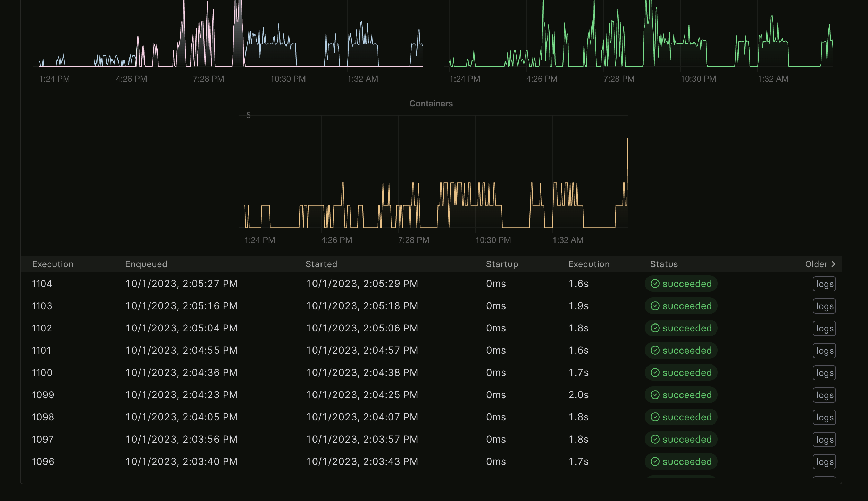Open logs for execution 1098
The height and width of the screenshot is (501, 868).
tap(824, 417)
